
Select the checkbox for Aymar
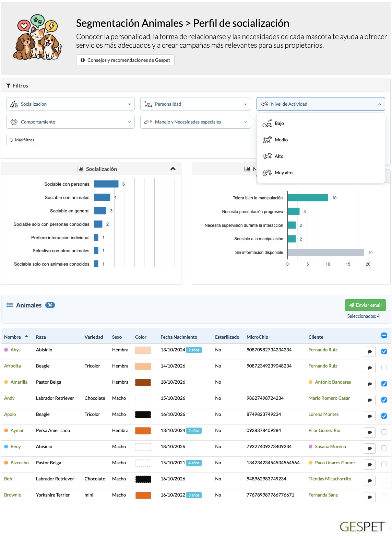pyautogui.click(x=384, y=432)
